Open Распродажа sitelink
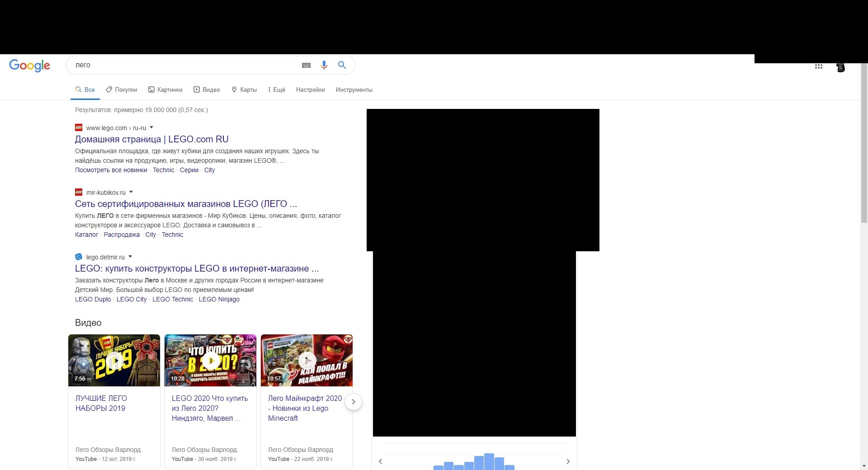The height and width of the screenshot is (470, 868). tap(122, 235)
